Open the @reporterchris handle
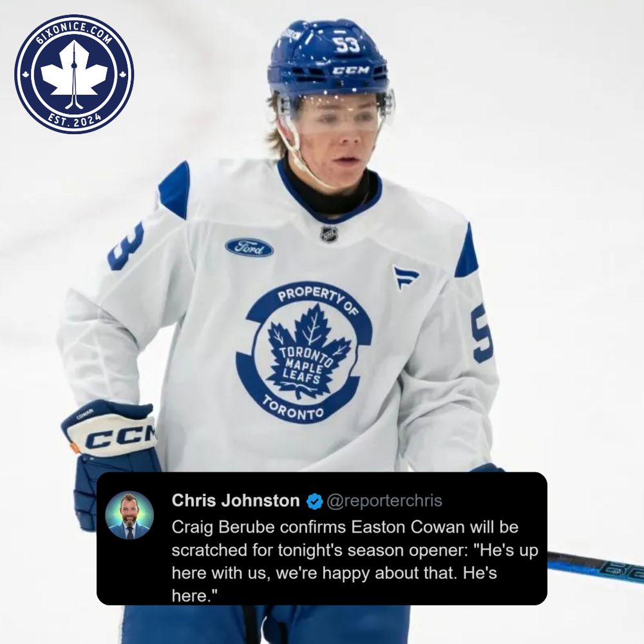Image resolution: width=644 pixels, height=644 pixels. click(x=384, y=501)
